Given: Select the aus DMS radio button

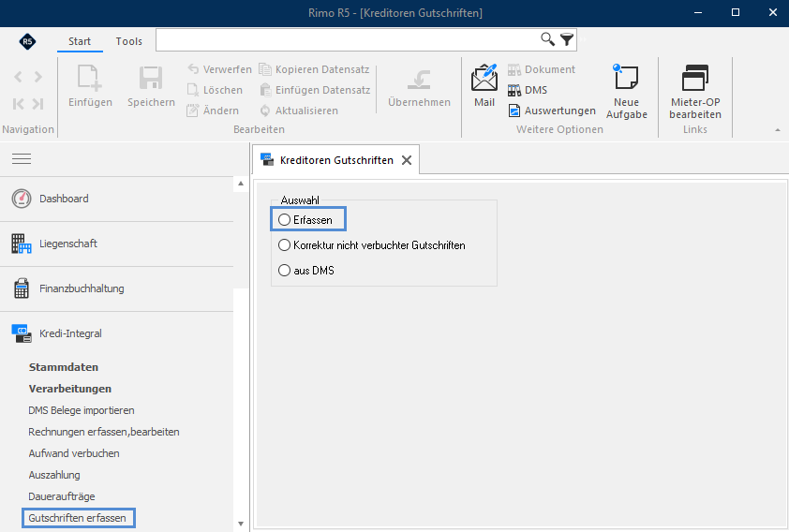Looking at the screenshot, I should coord(284,270).
